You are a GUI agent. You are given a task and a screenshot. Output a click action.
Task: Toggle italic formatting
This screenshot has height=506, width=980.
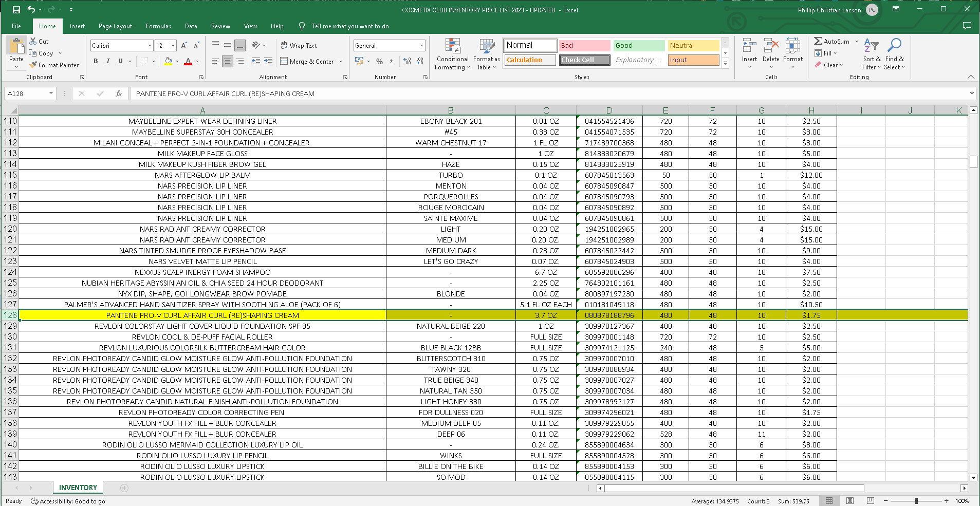point(108,61)
